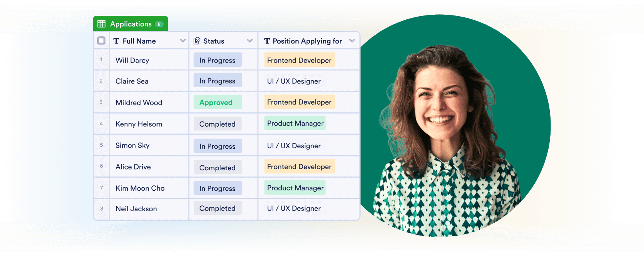Click the text-type icon beside Position Applying for

pyautogui.click(x=267, y=41)
